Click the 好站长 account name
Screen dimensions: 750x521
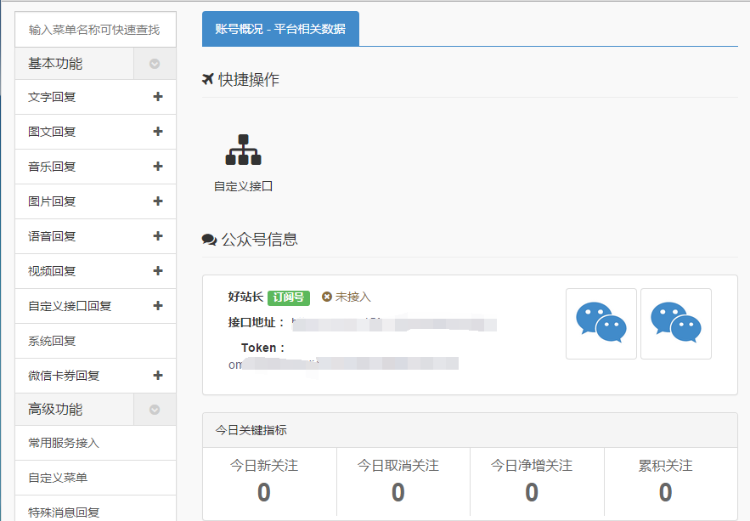[245, 297]
